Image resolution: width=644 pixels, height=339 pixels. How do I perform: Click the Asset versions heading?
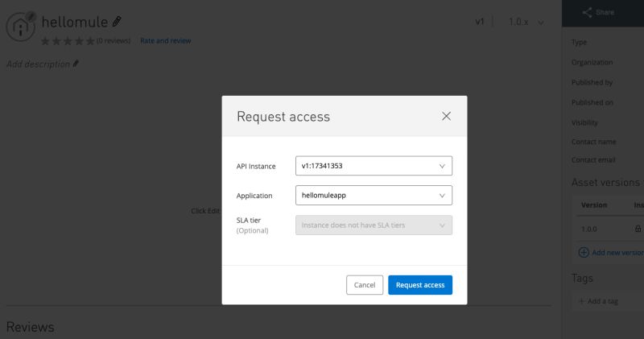pyautogui.click(x=606, y=183)
